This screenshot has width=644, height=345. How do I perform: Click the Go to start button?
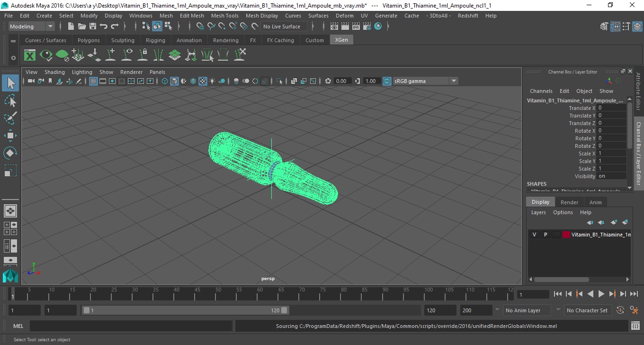[x=558, y=294]
